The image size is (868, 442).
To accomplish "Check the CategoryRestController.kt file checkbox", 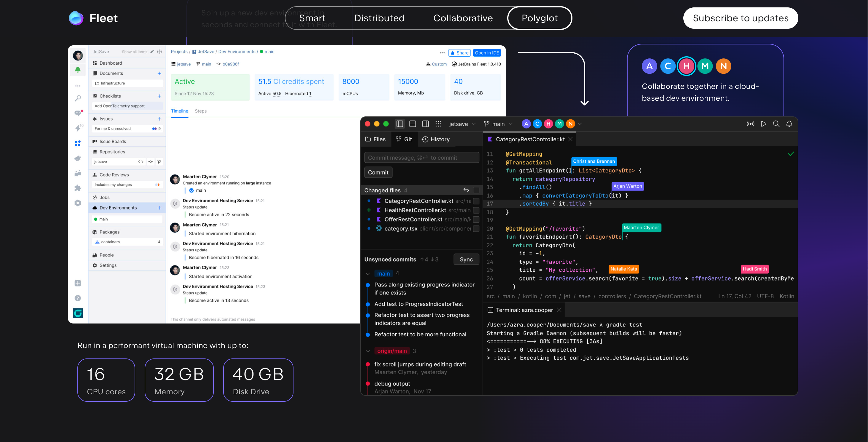I will (476, 201).
